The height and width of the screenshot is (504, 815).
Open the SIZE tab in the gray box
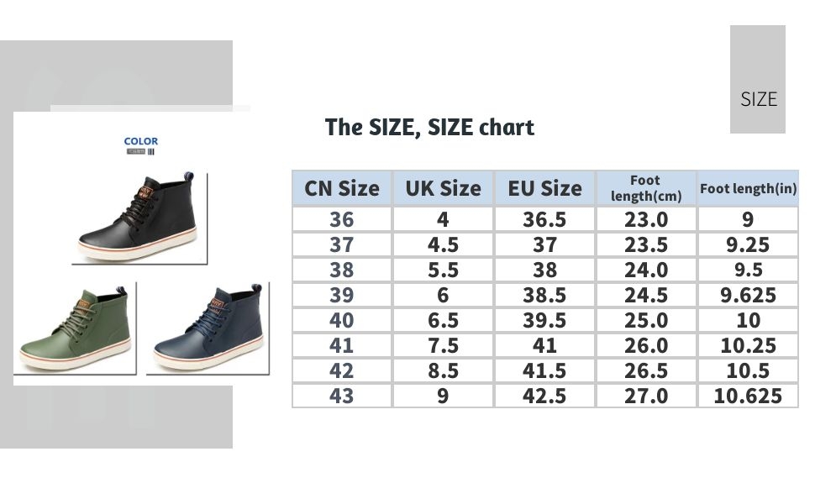tap(758, 98)
